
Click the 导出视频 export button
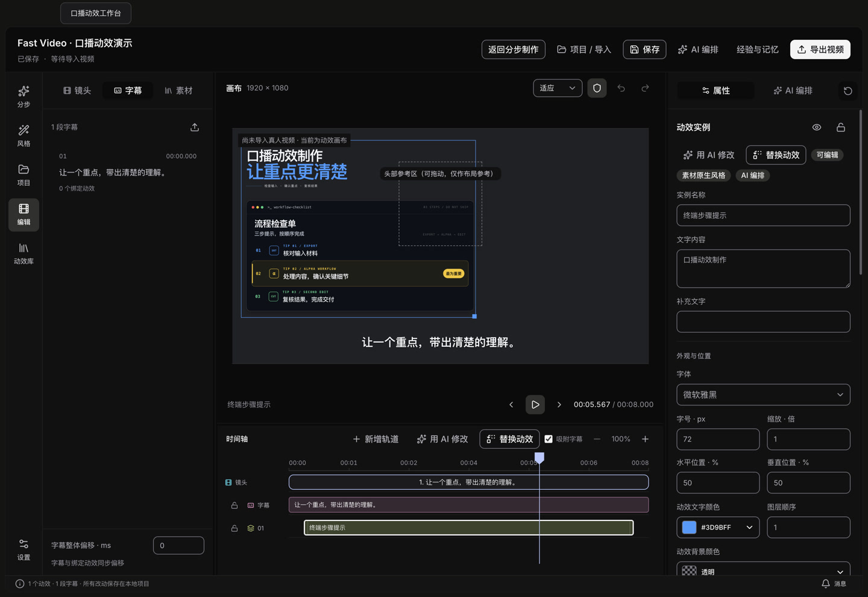pos(820,49)
